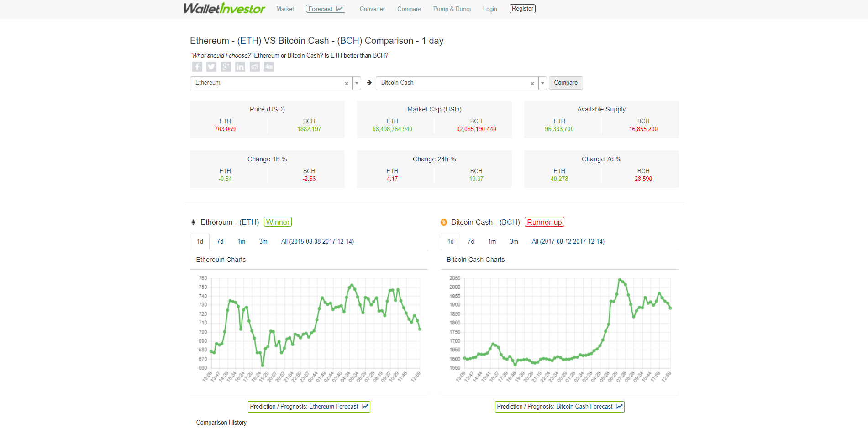
Task: Open the Compare navigation link
Action: click(x=409, y=9)
